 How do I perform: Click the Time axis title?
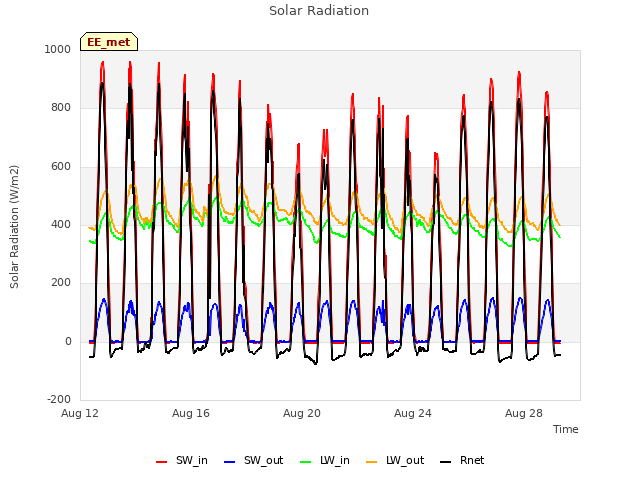tap(566, 429)
